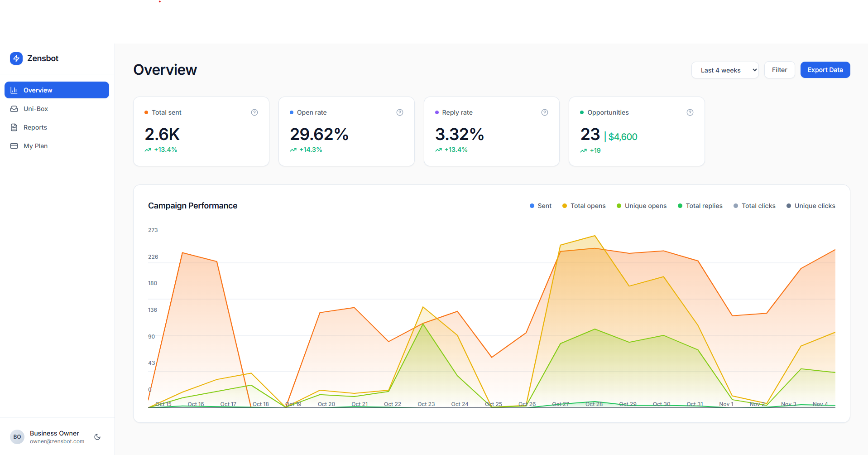
Task: Click the Reports document icon
Action: pyautogui.click(x=14, y=127)
